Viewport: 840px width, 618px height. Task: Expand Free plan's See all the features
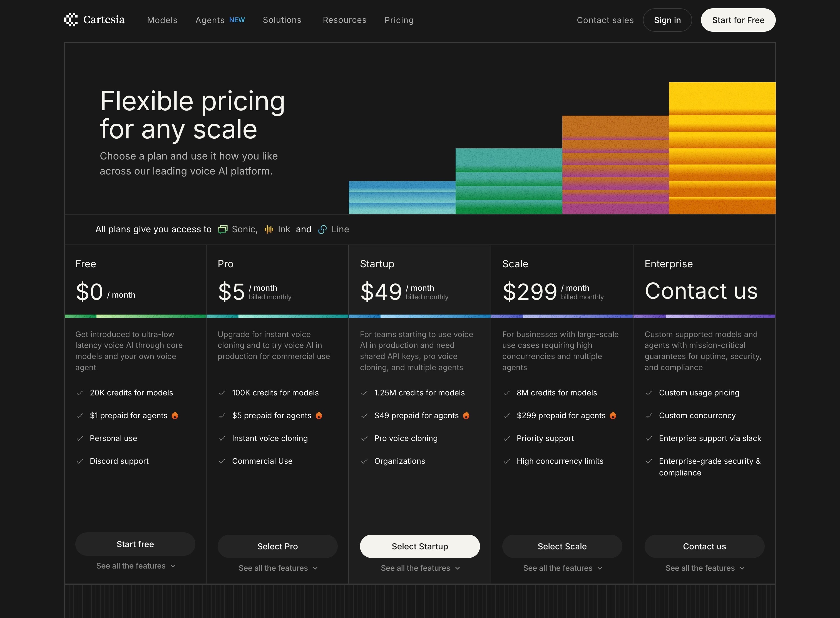pyautogui.click(x=135, y=566)
